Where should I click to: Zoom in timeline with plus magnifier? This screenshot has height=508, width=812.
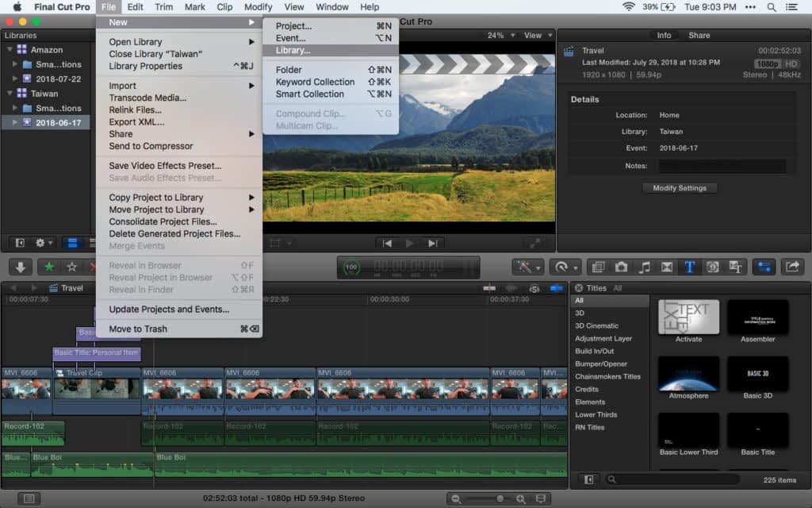click(520, 498)
